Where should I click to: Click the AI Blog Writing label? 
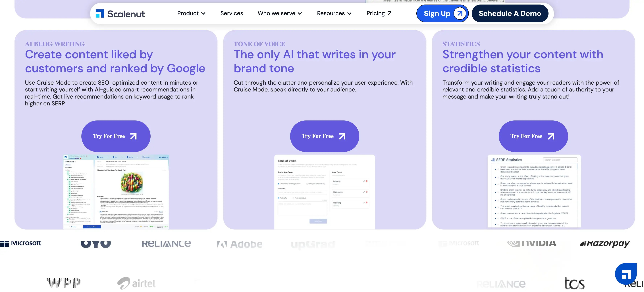click(x=55, y=44)
